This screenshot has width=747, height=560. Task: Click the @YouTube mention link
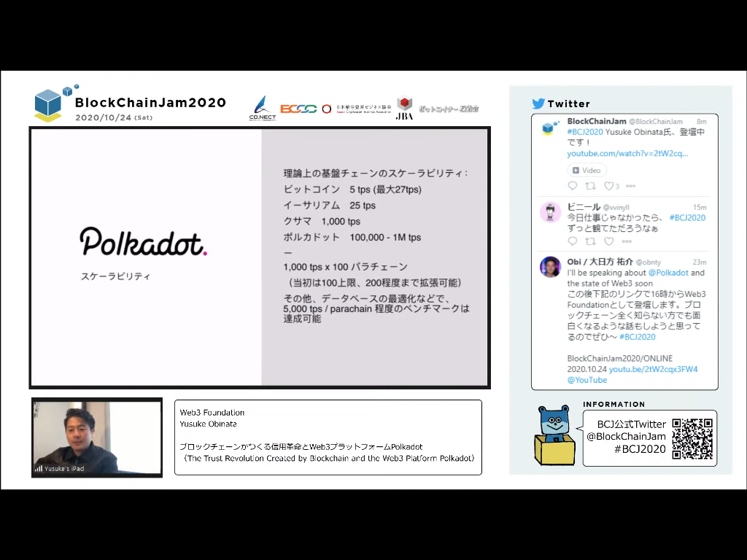587,380
